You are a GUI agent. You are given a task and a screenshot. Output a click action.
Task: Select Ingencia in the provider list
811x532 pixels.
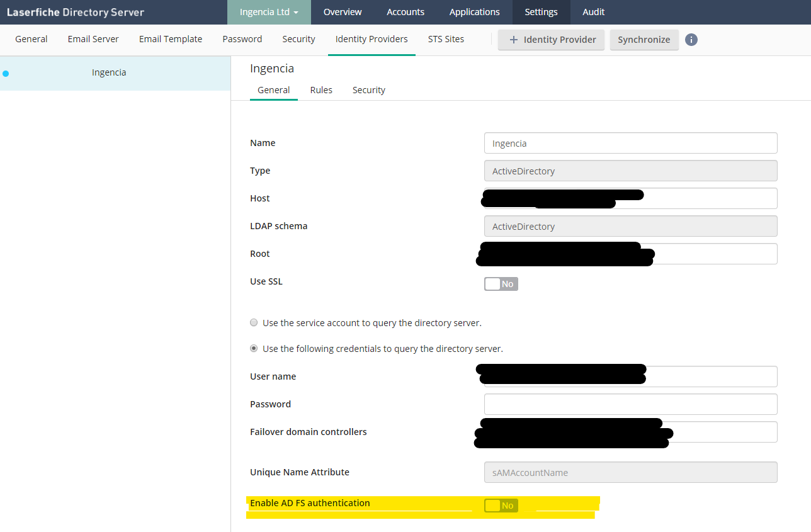point(115,73)
